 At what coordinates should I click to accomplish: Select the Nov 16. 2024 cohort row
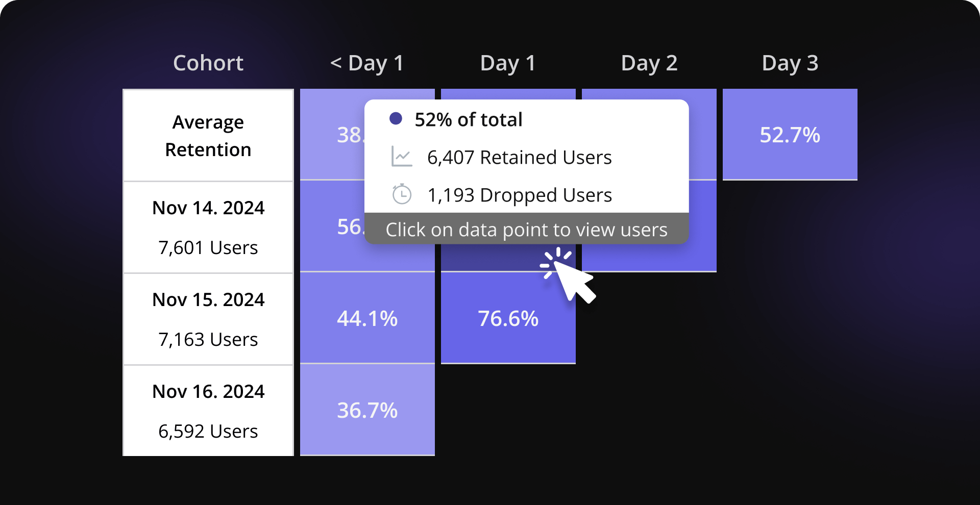click(x=208, y=411)
